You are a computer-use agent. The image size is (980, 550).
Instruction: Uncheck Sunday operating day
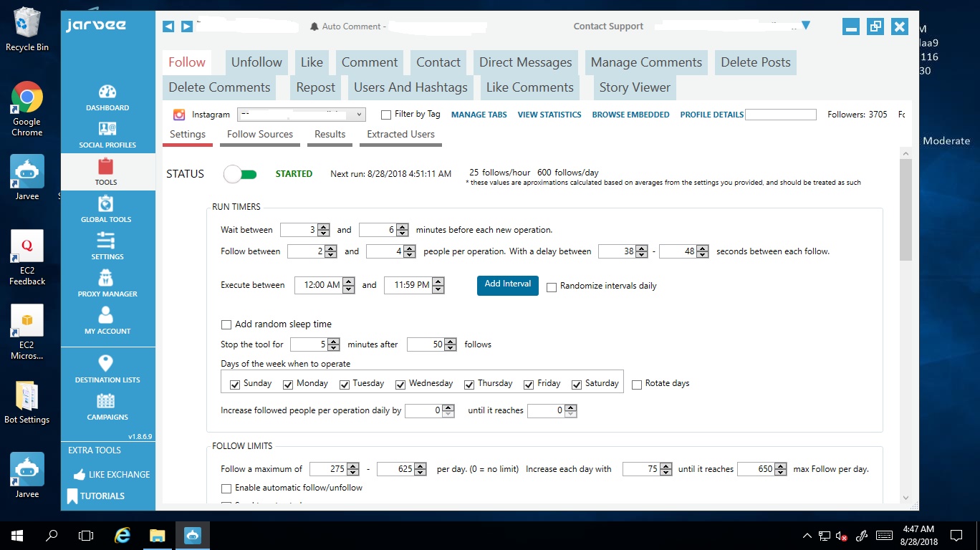coord(234,385)
